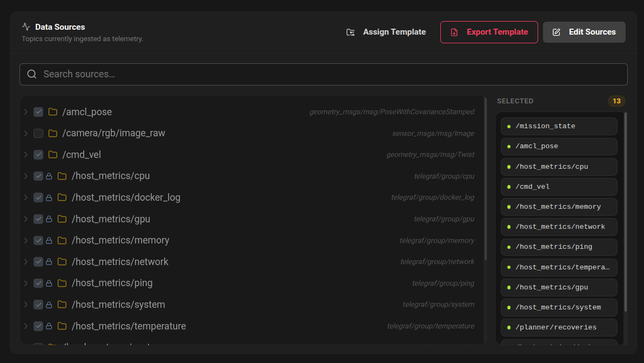
Task: Uncheck the /amcl_pose checkbox
Action: point(38,112)
